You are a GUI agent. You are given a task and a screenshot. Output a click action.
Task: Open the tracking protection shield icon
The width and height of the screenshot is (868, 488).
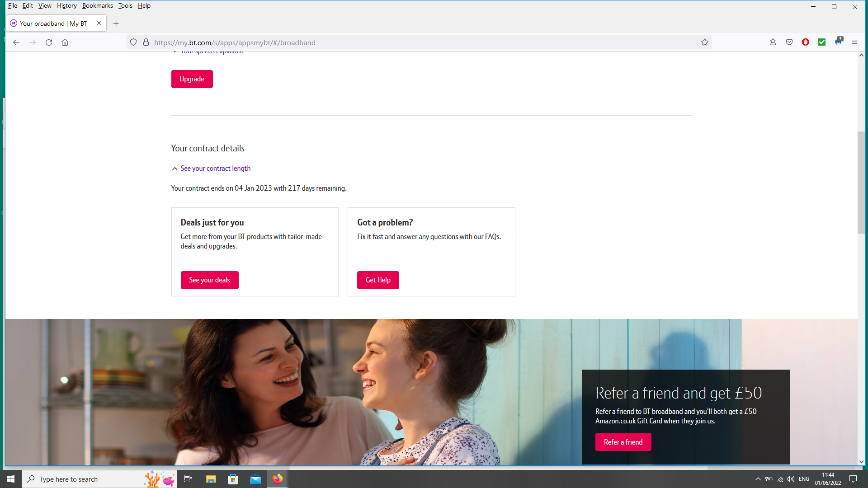coord(133,42)
